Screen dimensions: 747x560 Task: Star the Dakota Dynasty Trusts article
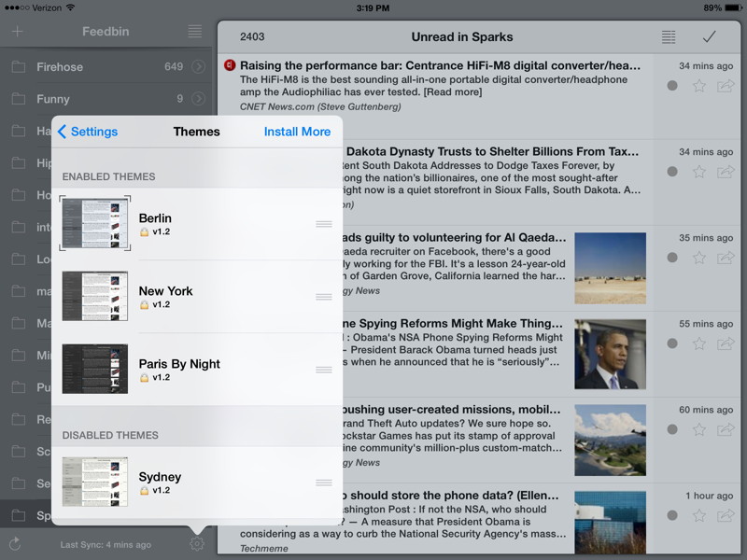pos(698,172)
